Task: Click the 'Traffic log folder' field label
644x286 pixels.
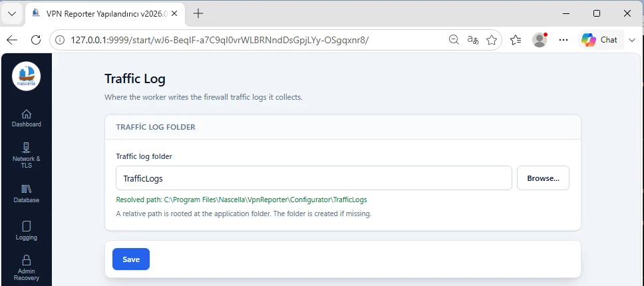Action: [144, 156]
